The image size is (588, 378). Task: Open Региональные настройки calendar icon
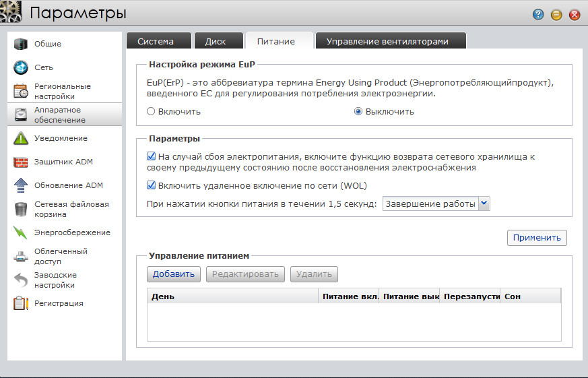[x=20, y=91]
